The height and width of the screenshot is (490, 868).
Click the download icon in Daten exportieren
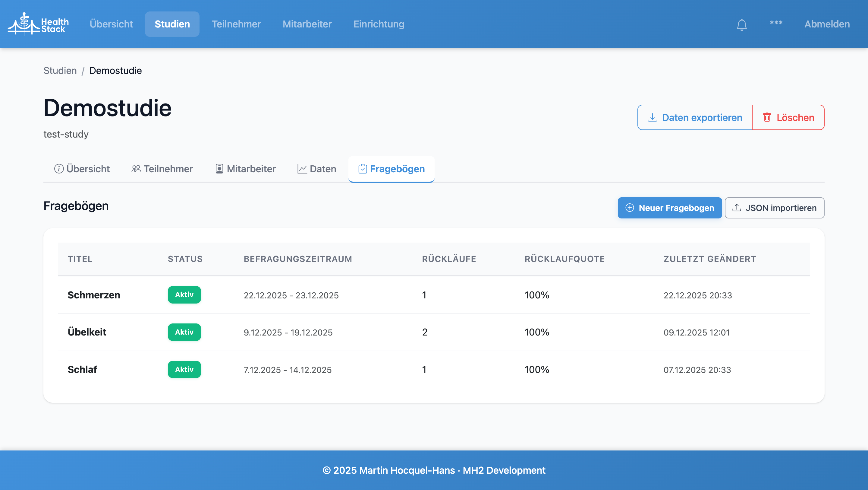(x=652, y=117)
